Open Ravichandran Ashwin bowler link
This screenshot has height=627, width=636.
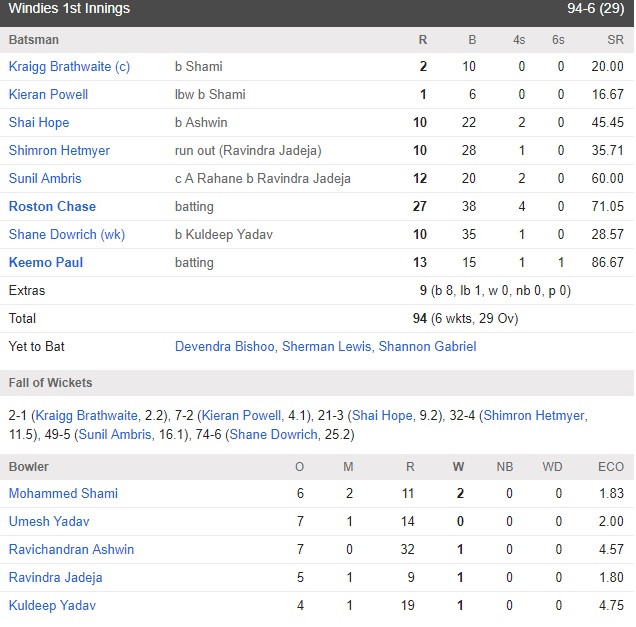[71, 549]
